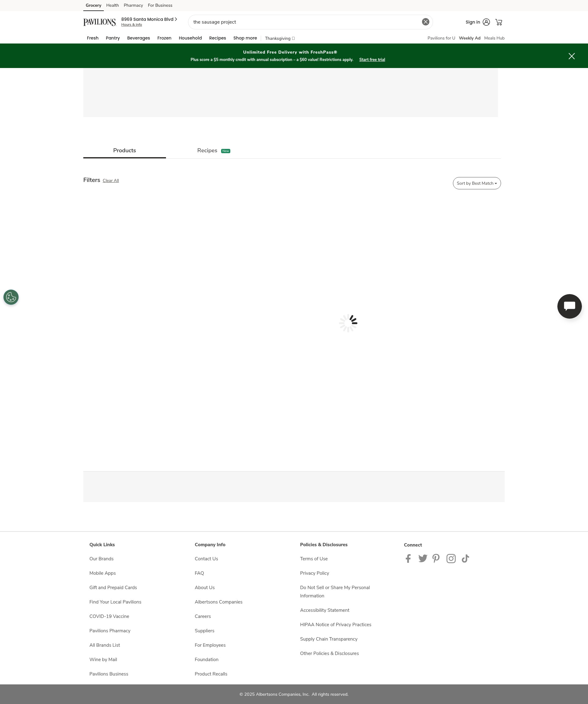Open the Thanksgiving nav link

pyautogui.click(x=279, y=38)
